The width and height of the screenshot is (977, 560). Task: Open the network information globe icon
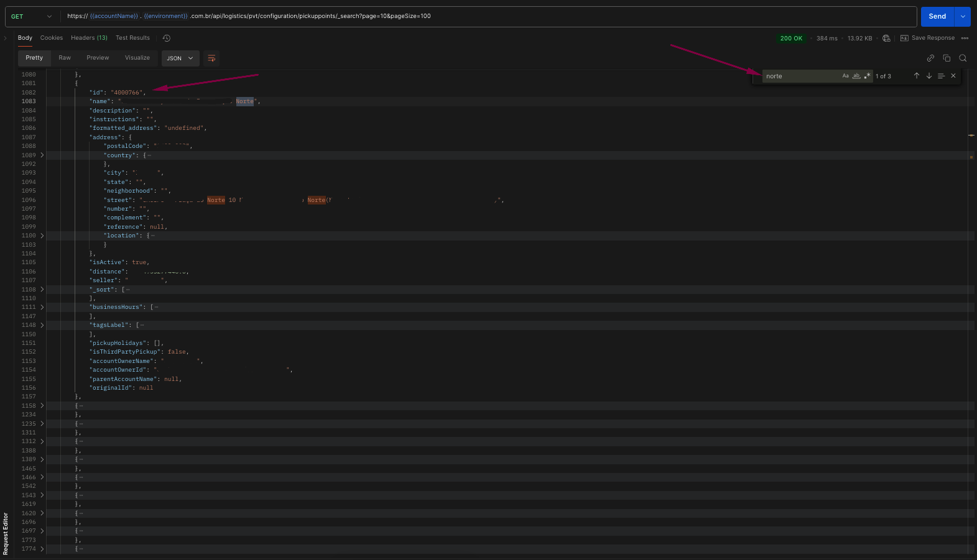click(x=886, y=39)
